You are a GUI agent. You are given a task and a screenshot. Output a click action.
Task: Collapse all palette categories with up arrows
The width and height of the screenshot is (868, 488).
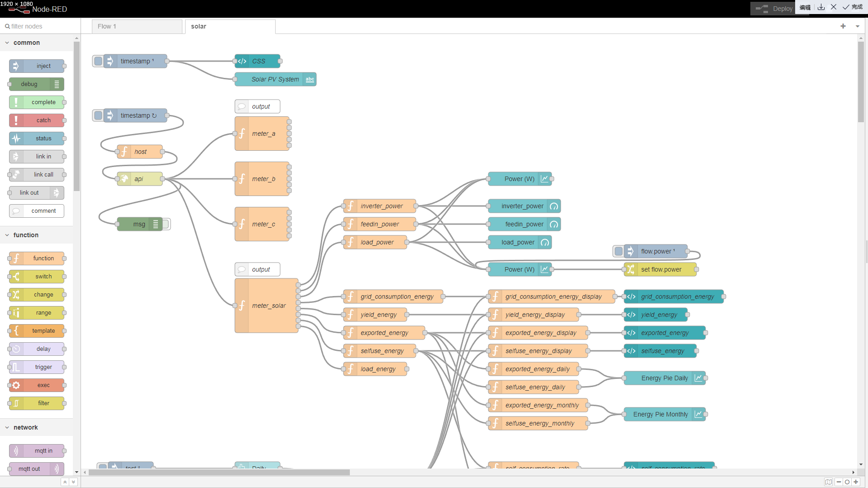(x=65, y=482)
